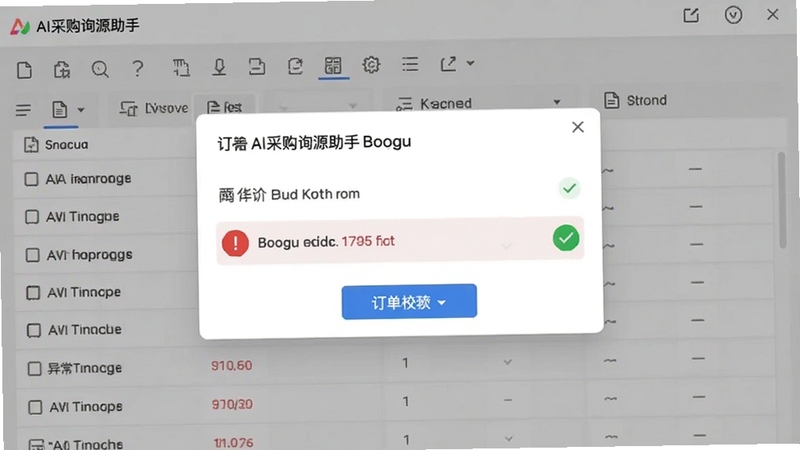Check the AIA iranrooge row checkbox
Viewport: 800px width, 450px height.
(31, 179)
